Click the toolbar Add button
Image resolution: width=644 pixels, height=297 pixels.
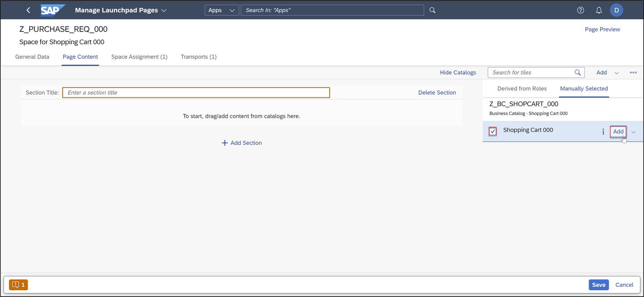click(x=602, y=72)
